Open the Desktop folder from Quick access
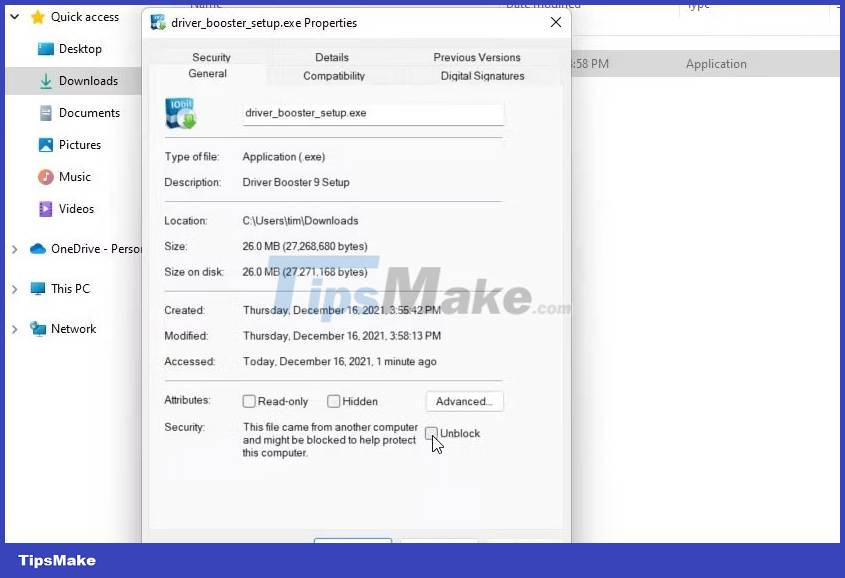The width and height of the screenshot is (845, 578). [x=78, y=48]
